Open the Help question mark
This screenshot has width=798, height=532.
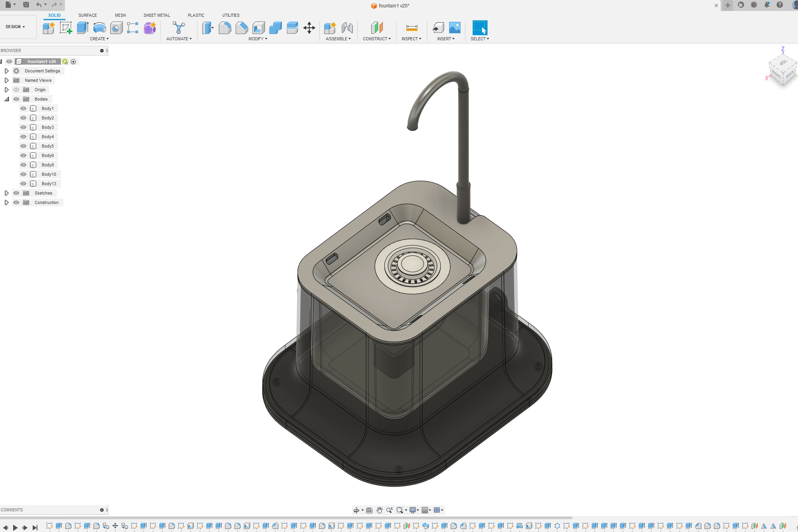click(x=780, y=5)
